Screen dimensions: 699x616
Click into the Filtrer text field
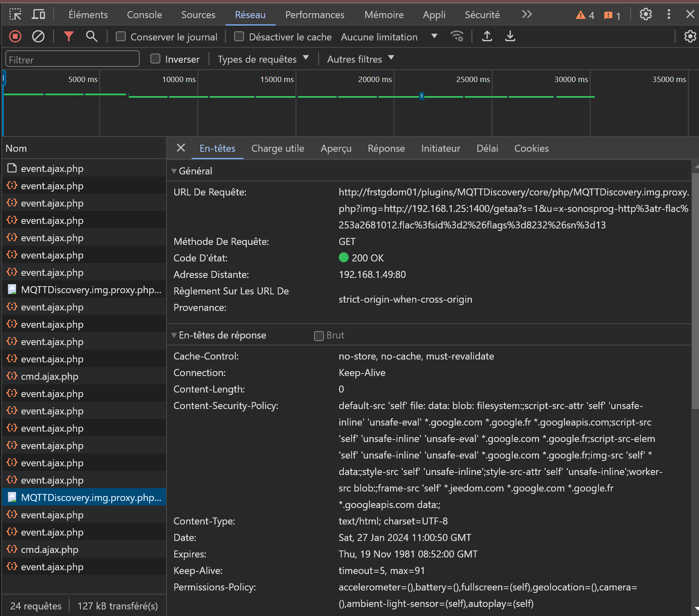73,59
